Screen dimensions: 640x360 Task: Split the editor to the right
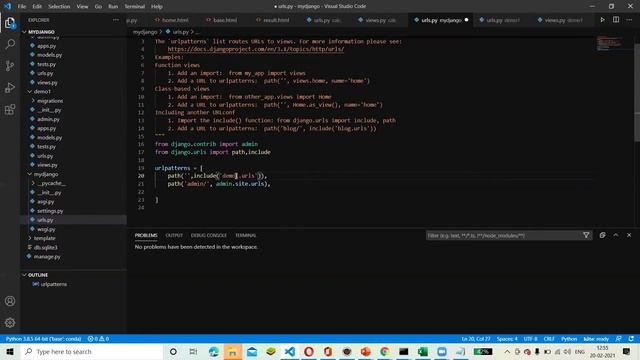click(x=616, y=20)
